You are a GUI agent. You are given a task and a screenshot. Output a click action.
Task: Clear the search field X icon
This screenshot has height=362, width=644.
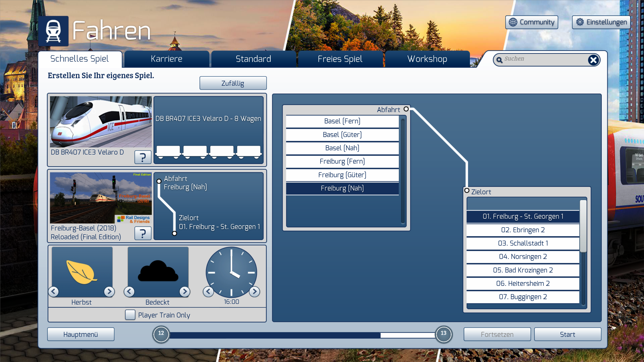(x=593, y=60)
